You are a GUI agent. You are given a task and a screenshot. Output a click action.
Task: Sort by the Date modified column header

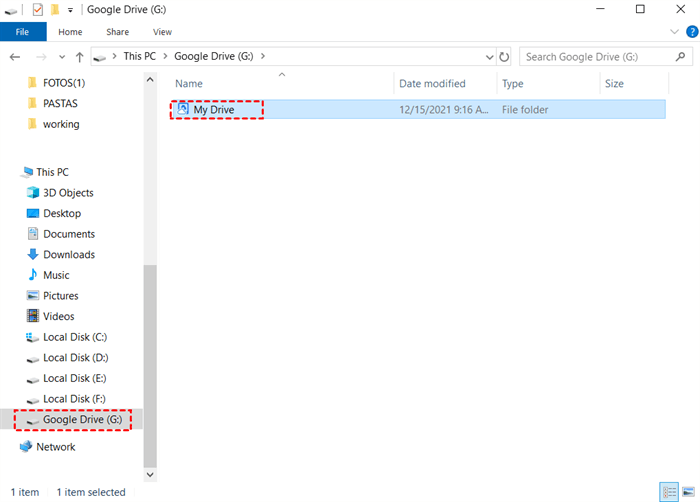432,84
